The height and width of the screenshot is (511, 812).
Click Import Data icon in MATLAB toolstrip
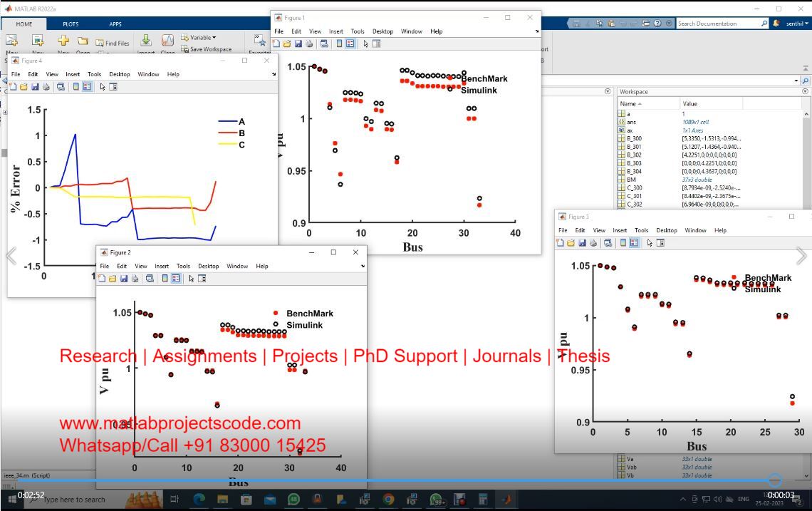click(x=146, y=41)
